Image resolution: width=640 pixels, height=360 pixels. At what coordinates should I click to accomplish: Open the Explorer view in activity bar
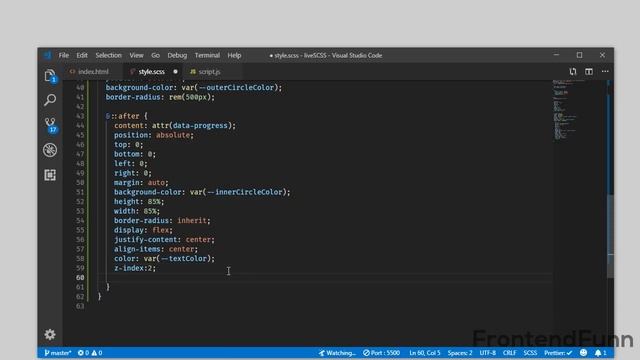(x=50, y=76)
